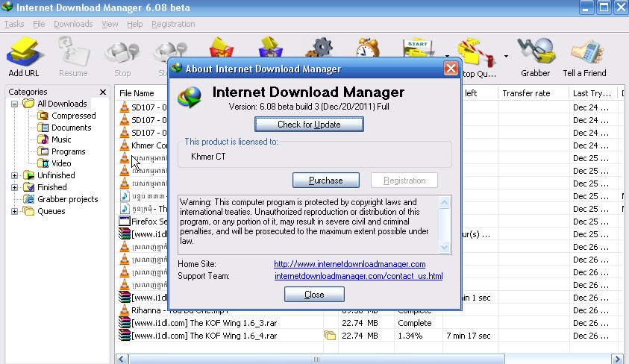Collapse the All Downloads tree node

14,104
